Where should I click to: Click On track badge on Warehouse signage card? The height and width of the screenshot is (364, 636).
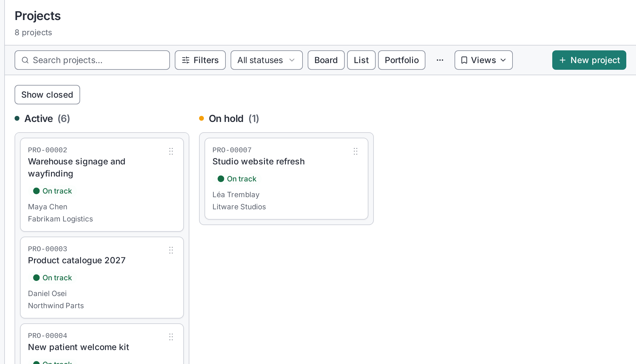coord(52,191)
